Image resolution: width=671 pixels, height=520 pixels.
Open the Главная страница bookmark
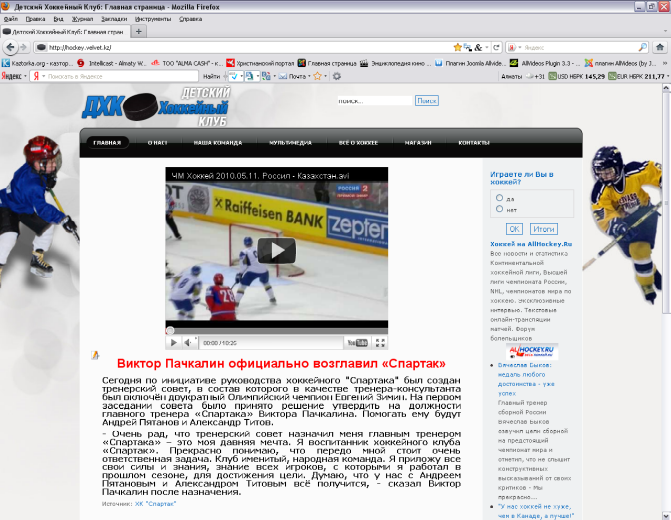[x=327, y=63]
